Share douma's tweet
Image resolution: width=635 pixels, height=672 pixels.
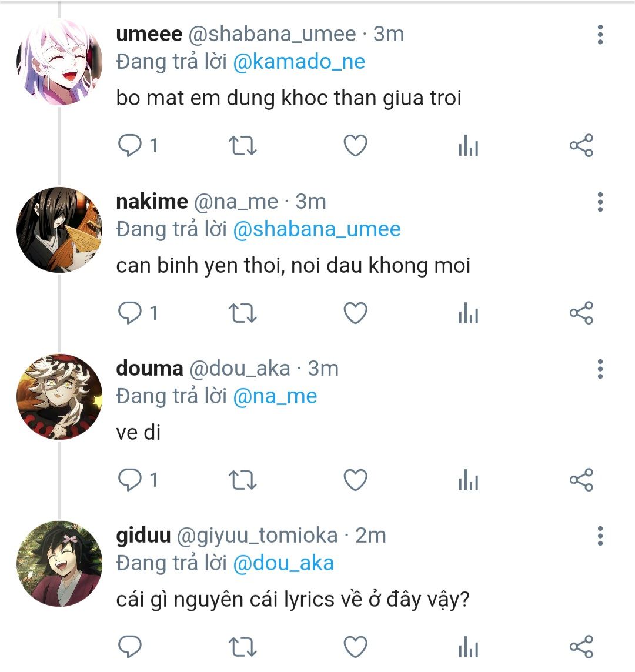pyautogui.click(x=581, y=480)
